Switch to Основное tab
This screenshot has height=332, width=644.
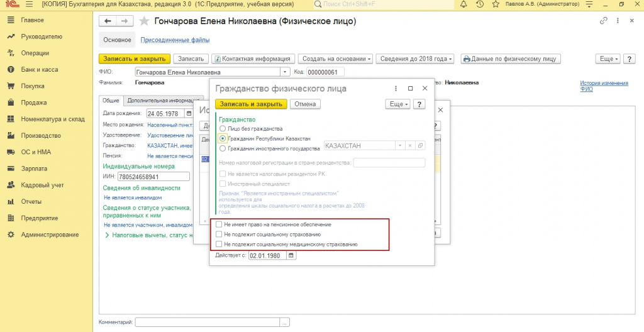pos(117,40)
